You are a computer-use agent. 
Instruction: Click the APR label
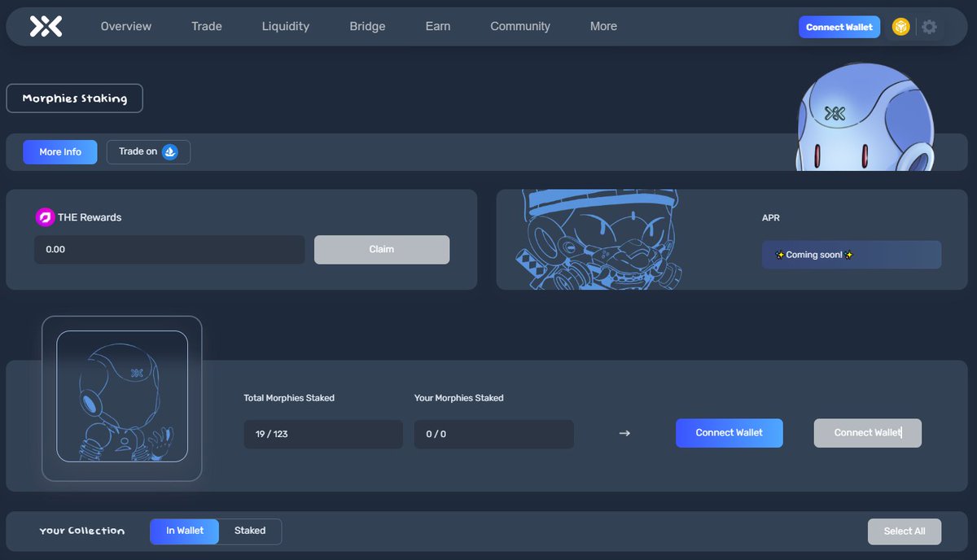(x=771, y=218)
